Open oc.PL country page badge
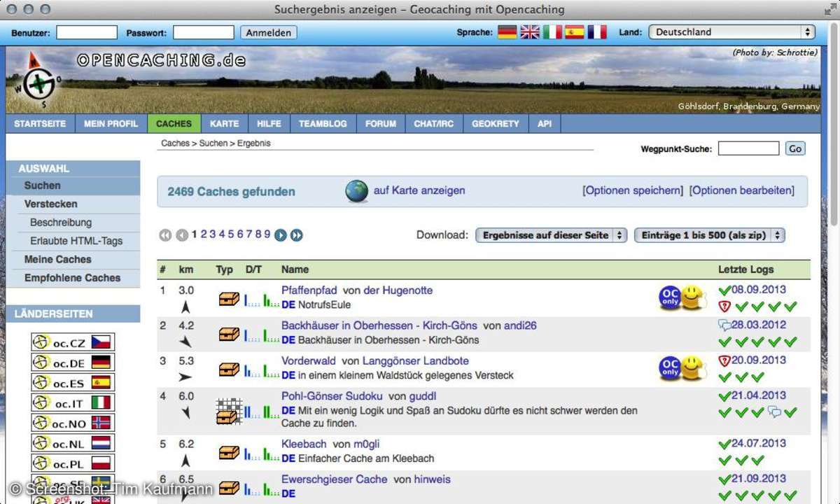This screenshot has width=840, height=504. 73,464
